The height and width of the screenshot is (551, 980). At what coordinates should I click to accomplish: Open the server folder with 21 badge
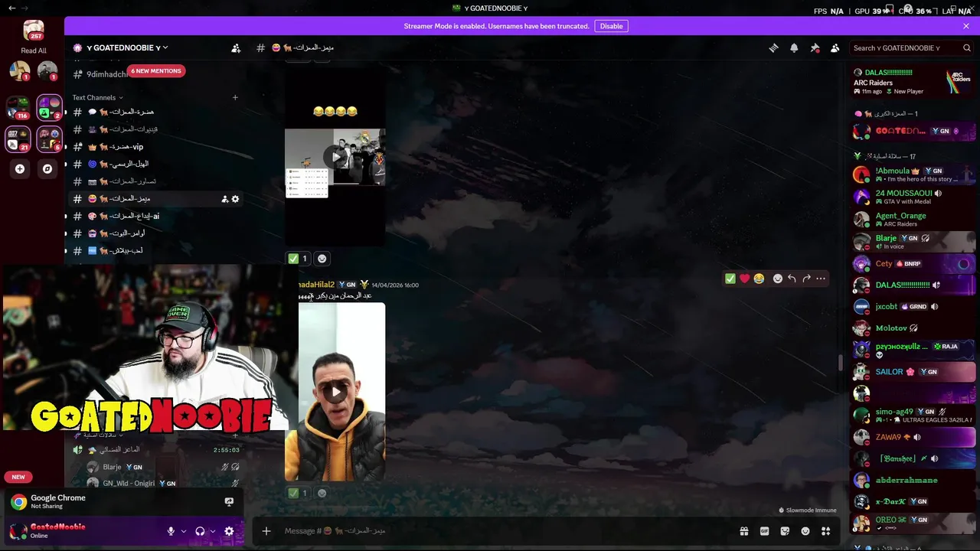(19, 139)
